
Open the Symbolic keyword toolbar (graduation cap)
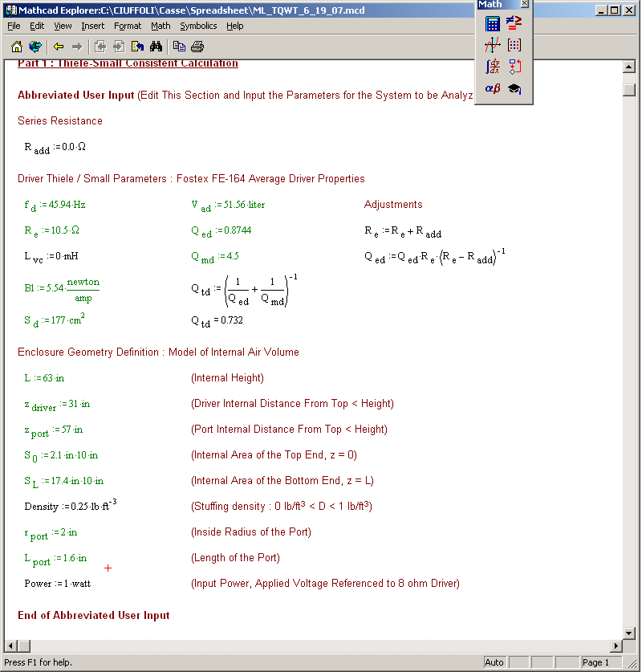pos(514,88)
